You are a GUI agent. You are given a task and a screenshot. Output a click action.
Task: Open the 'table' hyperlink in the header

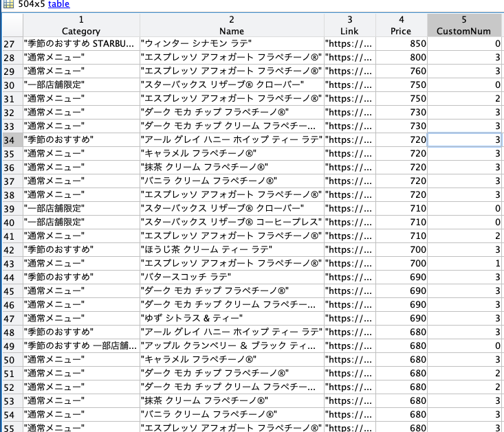point(59,4)
